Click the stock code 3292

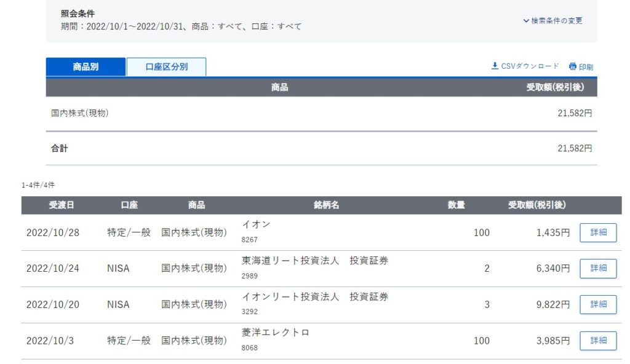pos(250,312)
